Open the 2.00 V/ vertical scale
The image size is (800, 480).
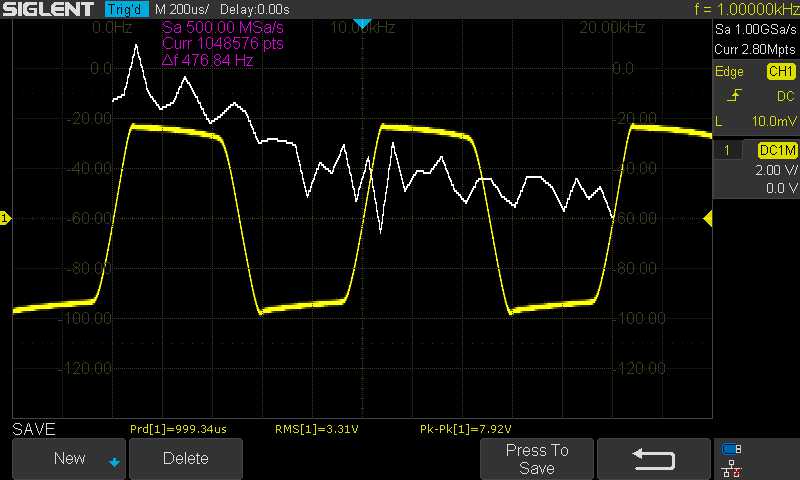[x=774, y=170]
